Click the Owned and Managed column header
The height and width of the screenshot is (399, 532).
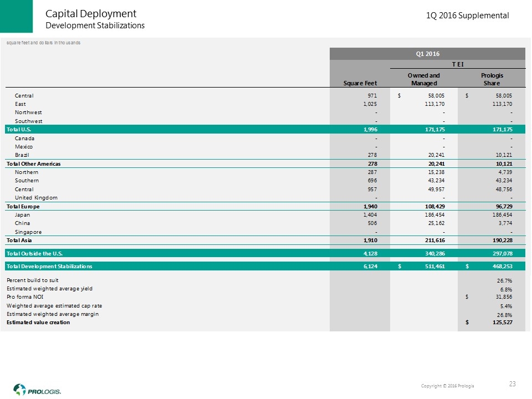coord(423,79)
